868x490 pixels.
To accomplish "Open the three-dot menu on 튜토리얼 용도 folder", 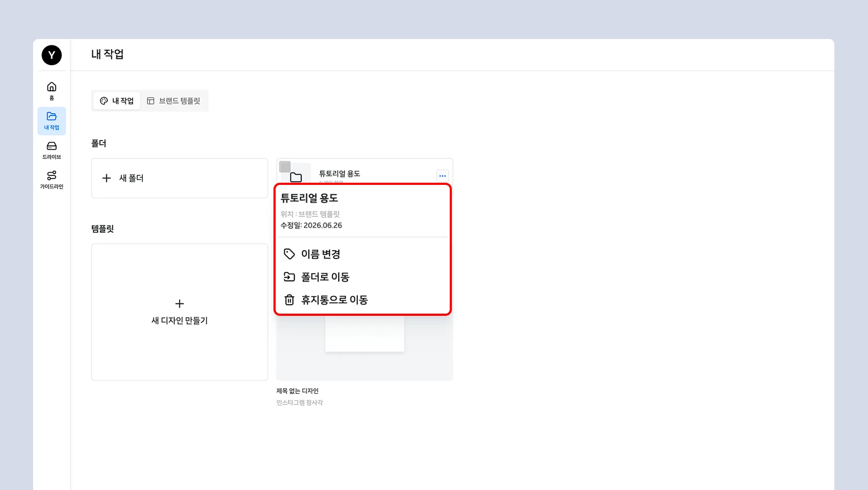I will point(442,176).
